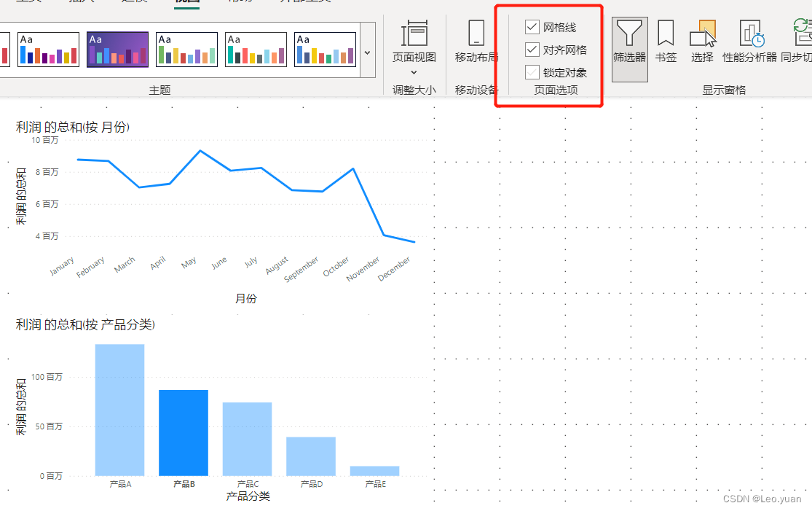Apply the last theme thumbnail before dropdown arrow
The image size is (812, 511).
(x=326, y=50)
